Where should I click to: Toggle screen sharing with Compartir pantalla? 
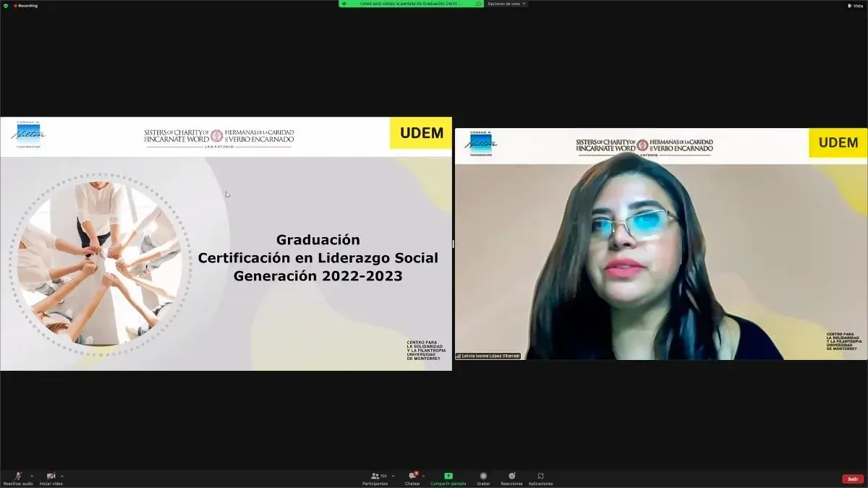(450, 476)
